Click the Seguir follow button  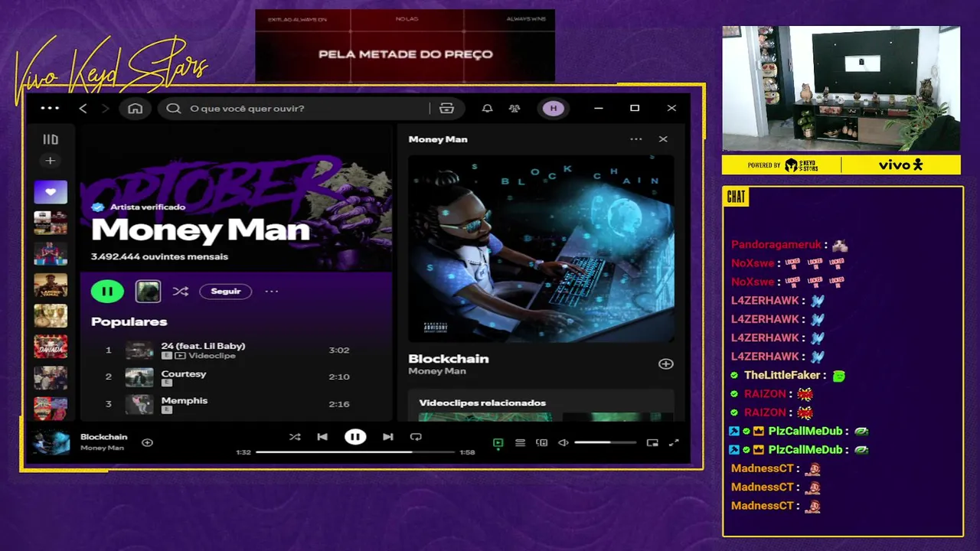pyautogui.click(x=226, y=291)
